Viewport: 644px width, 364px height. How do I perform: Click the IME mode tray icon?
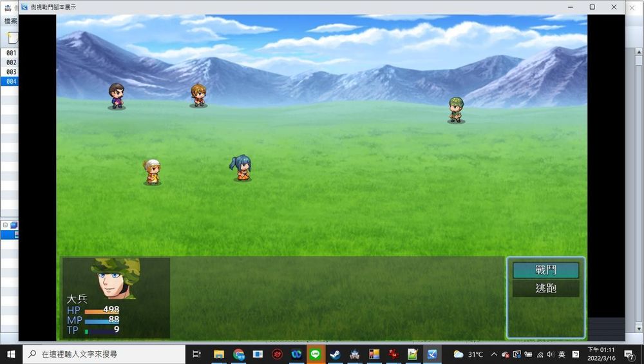coord(576,354)
